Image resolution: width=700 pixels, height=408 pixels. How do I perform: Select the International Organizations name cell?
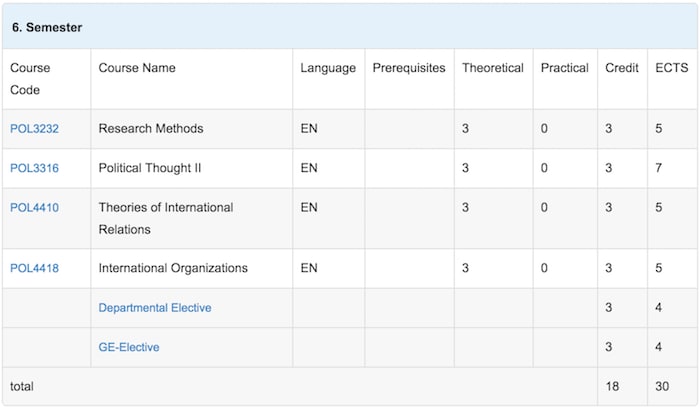(173, 268)
